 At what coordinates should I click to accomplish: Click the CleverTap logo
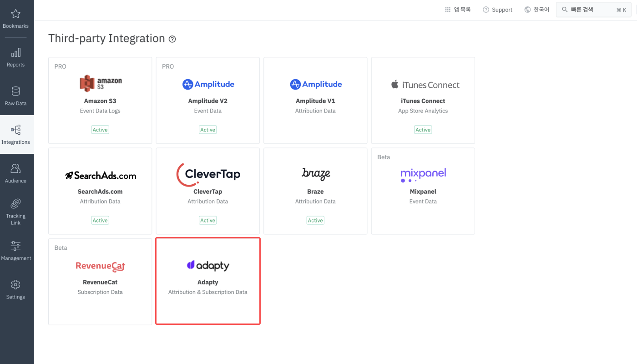pos(208,174)
